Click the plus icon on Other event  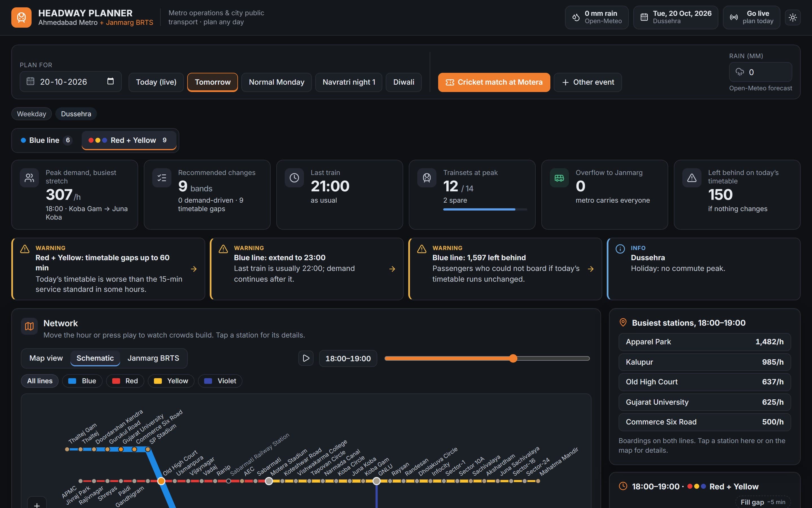click(565, 82)
